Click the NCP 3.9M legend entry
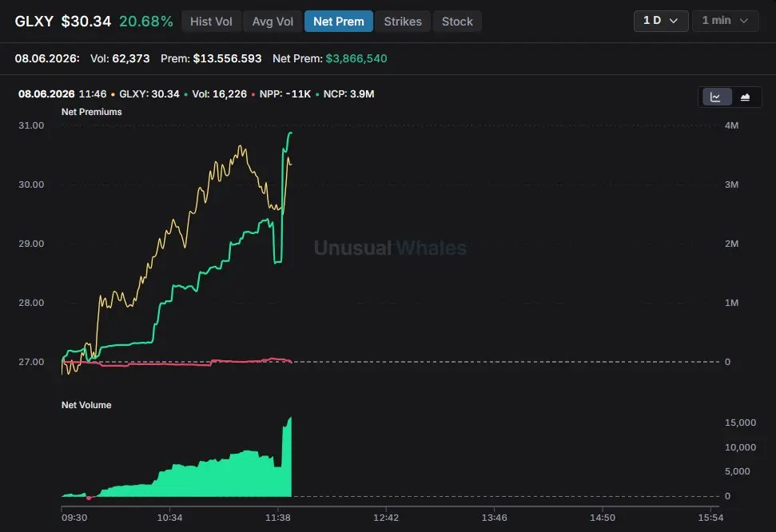The width and height of the screenshot is (776, 532). [348, 94]
